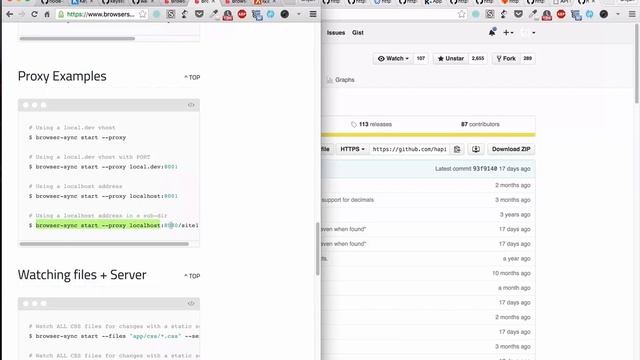View the 289 forks count

pyautogui.click(x=528, y=58)
